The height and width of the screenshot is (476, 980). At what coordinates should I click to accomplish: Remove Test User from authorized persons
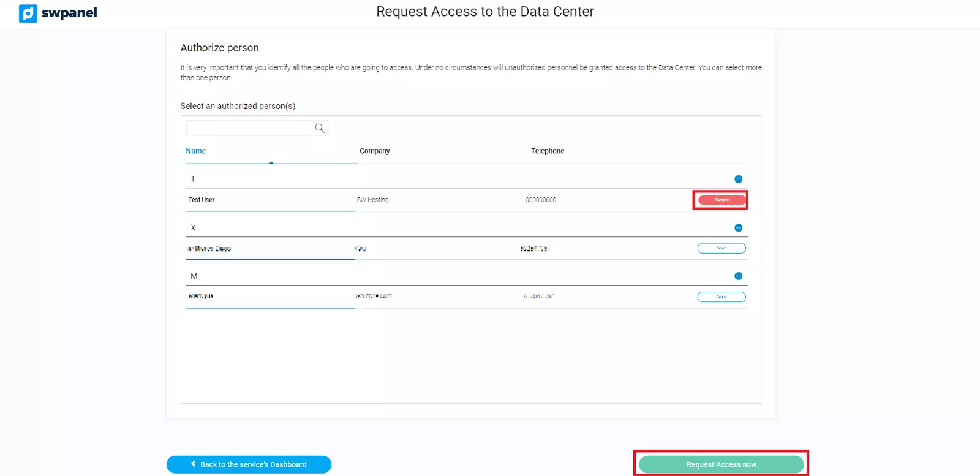722,200
